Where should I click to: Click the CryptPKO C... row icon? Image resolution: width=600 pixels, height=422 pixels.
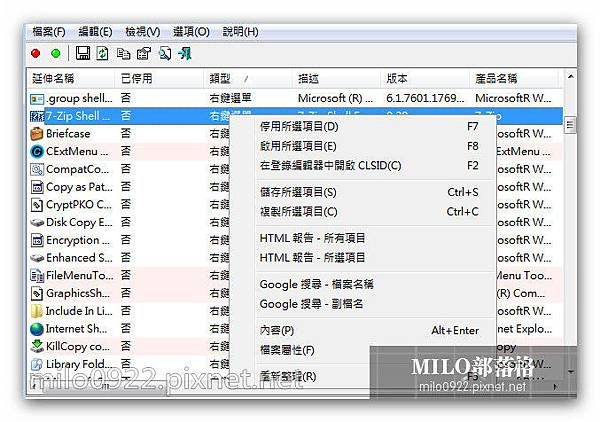tap(37, 205)
